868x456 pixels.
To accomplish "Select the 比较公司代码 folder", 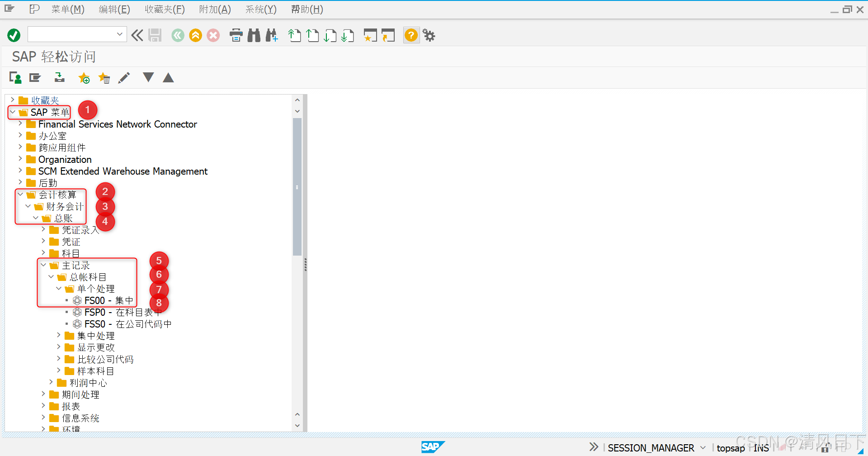I will coord(105,359).
